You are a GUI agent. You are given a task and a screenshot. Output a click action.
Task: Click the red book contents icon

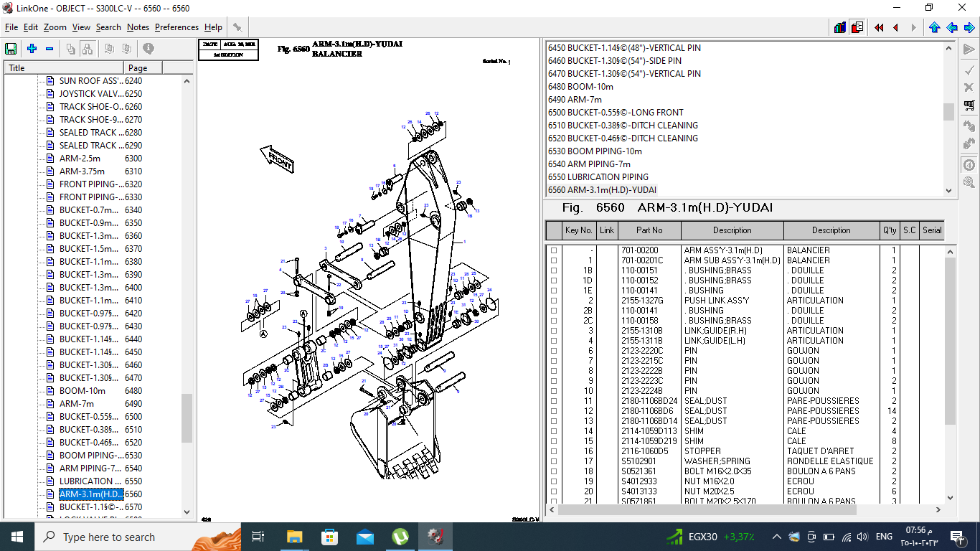857,27
